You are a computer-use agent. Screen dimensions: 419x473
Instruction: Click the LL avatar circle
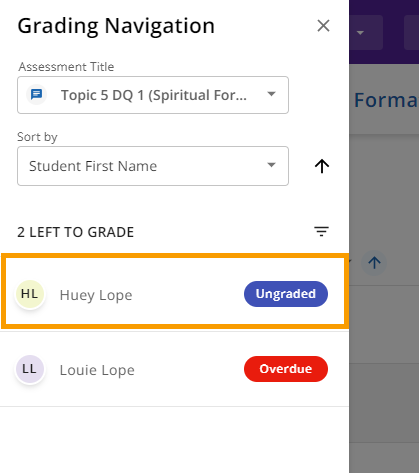tap(30, 369)
